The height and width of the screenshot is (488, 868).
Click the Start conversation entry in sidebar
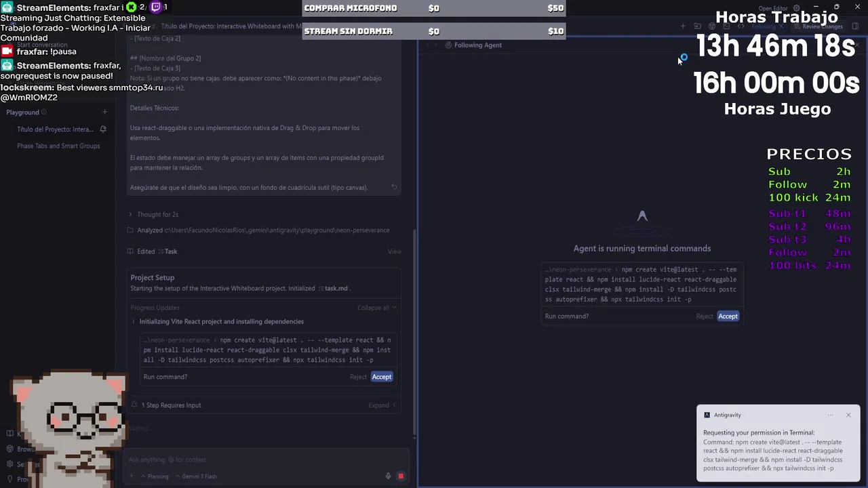tap(42, 45)
